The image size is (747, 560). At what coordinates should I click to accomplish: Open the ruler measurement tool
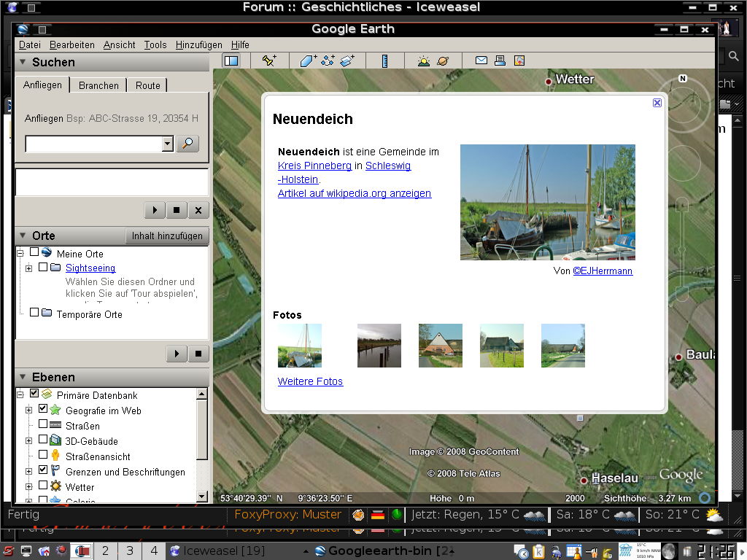pos(384,61)
